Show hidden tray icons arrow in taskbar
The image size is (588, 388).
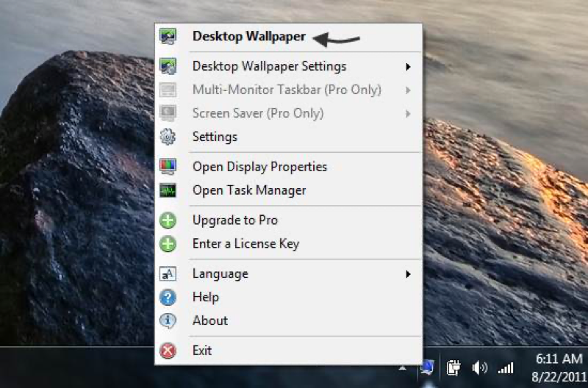[x=402, y=368]
